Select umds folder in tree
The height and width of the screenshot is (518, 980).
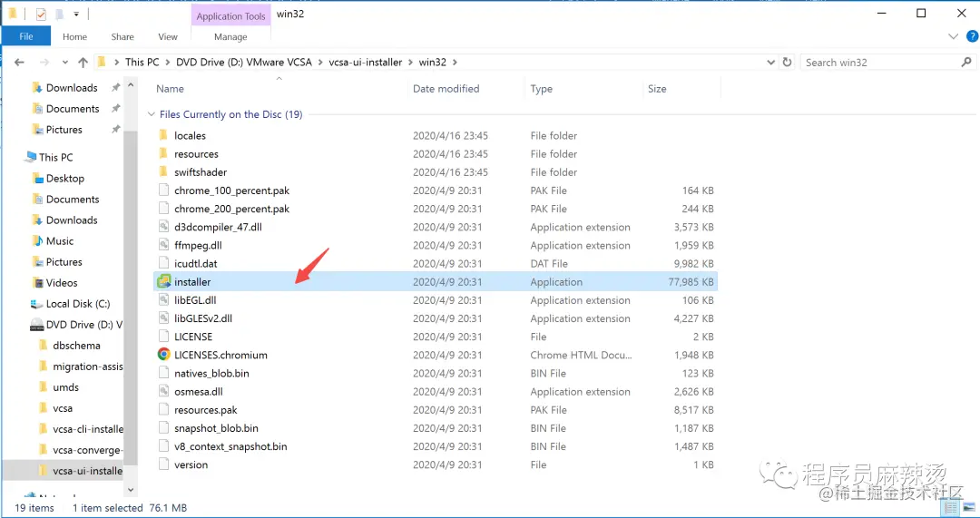tap(59, 386)
